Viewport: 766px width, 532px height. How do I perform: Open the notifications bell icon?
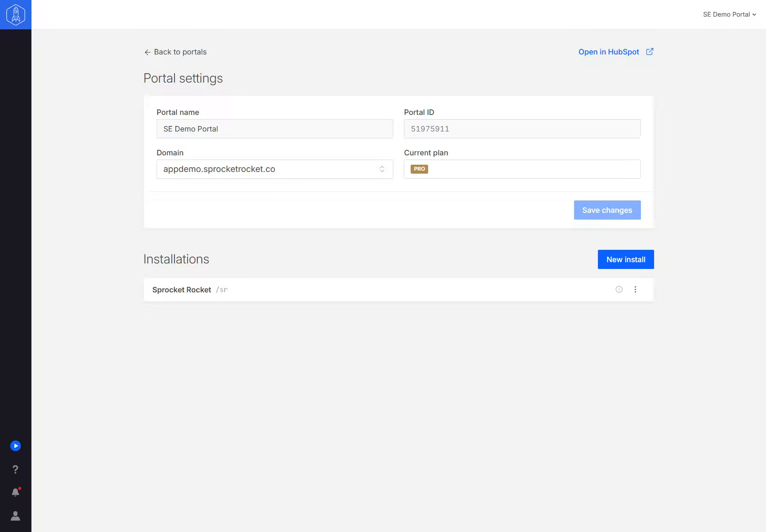pyautogui.click(x=16, y=492)
